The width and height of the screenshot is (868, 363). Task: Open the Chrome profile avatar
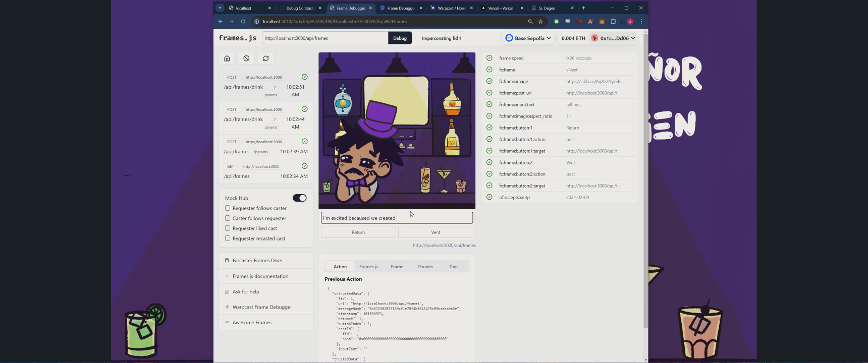point(630,22)
